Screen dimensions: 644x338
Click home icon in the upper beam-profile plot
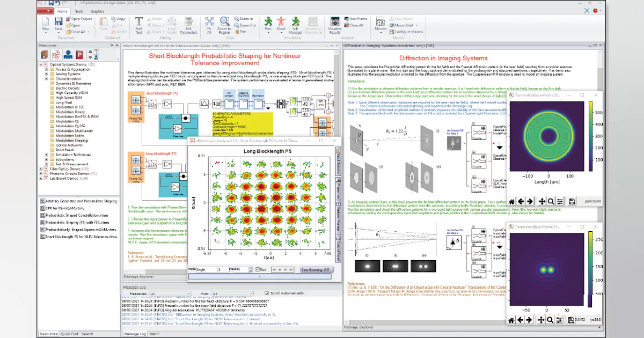(511, 201)
